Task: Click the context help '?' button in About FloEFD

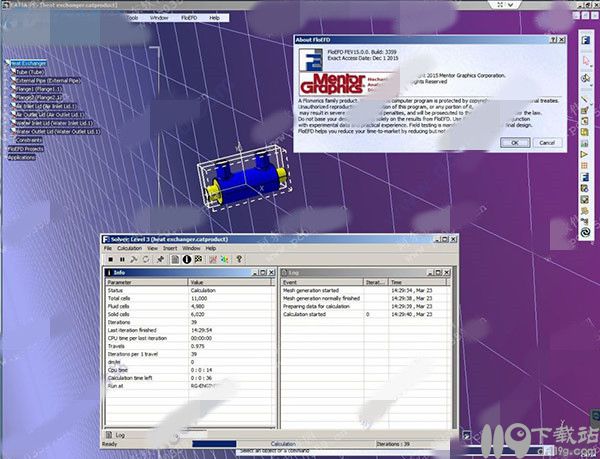Action: (x=553, y=40)
